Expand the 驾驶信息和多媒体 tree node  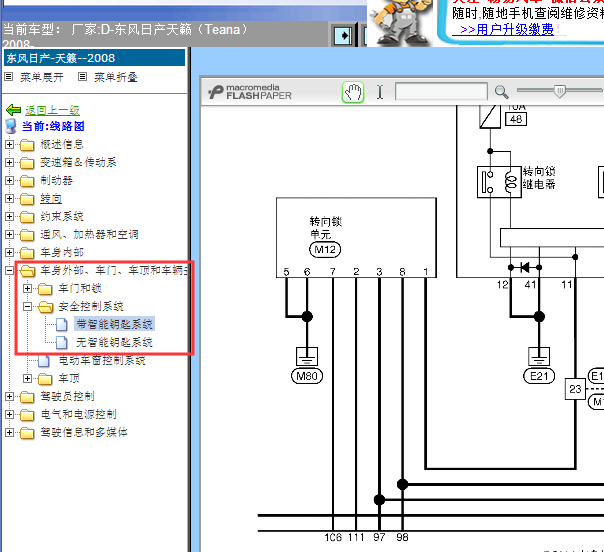point(9,433)
